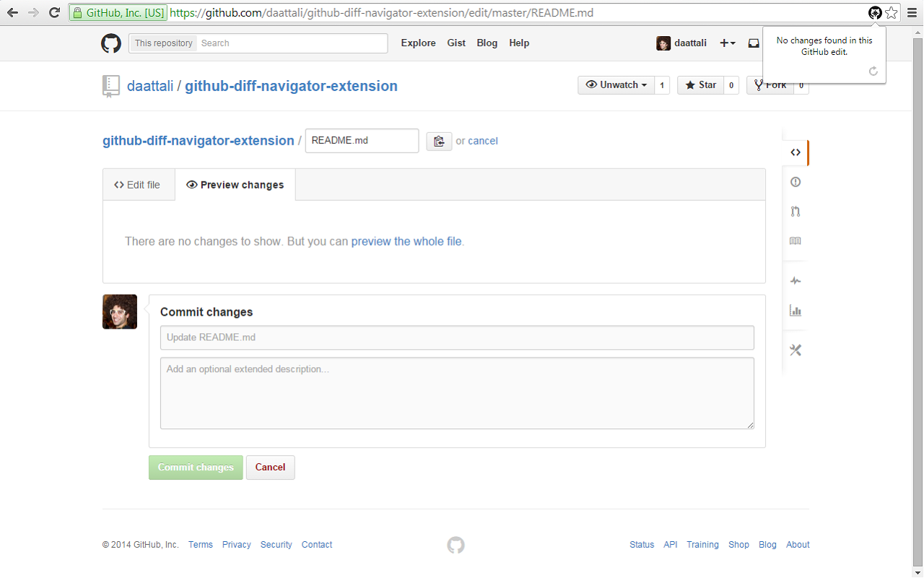Open Explore in the top navigation

click(419, 43)
